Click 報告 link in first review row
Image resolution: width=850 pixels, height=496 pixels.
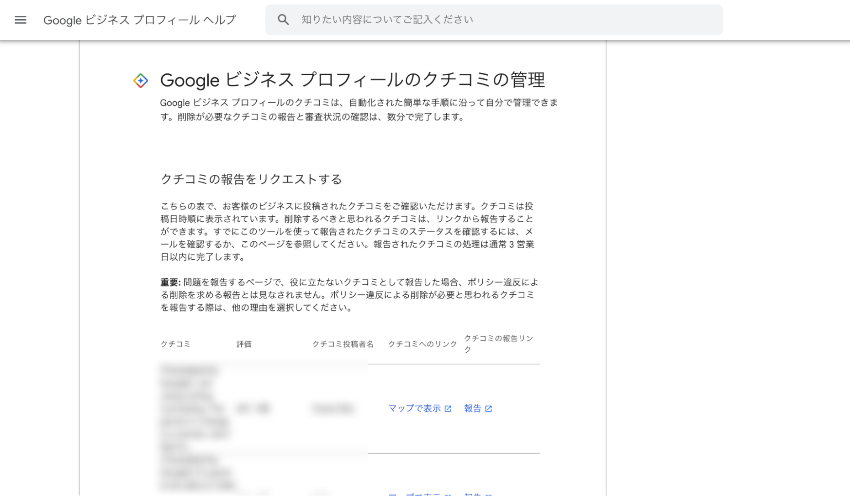tap(478, 408)
